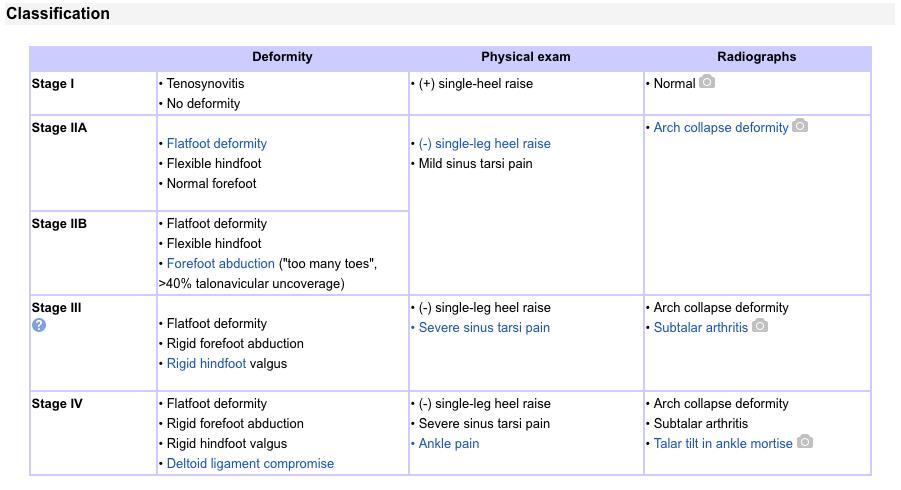The width and height of the screenshot is (901, 490).
Task: Open camera icon beside Arch collapse deformity link
Action: [x=800, y=126]
